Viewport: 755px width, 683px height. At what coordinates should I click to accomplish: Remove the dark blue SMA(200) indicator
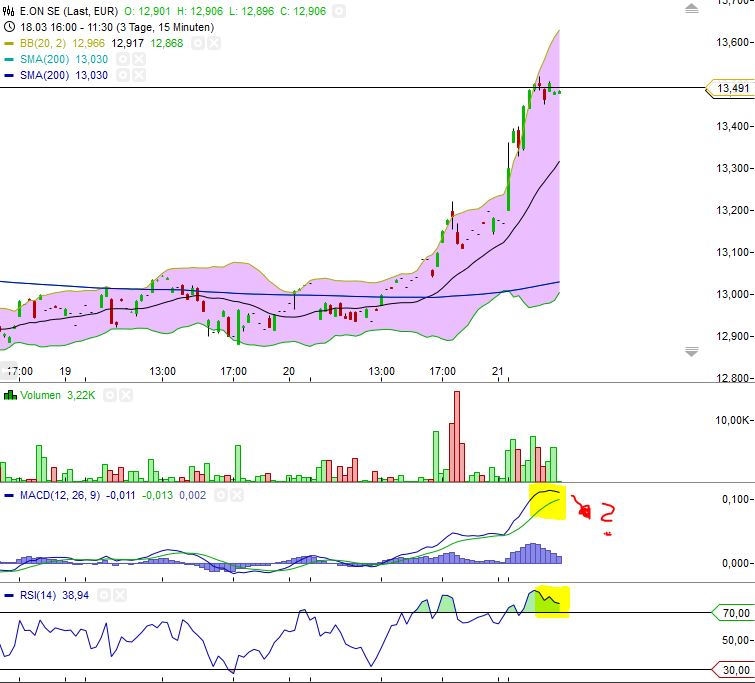[x=139, y=75]
